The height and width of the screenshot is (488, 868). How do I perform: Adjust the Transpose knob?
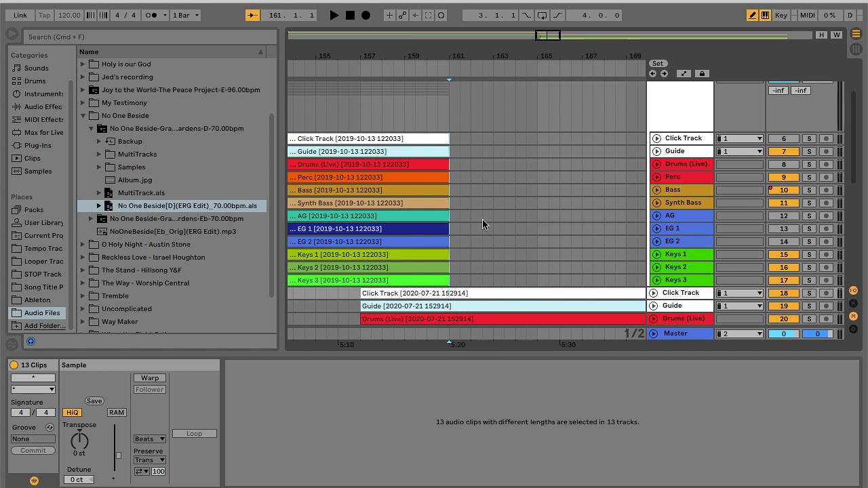pos(79,441)
